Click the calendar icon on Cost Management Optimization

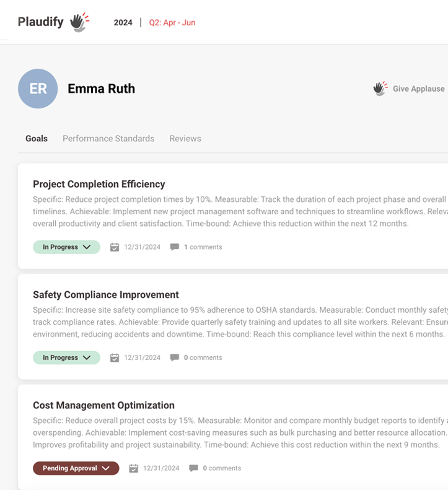133,468
